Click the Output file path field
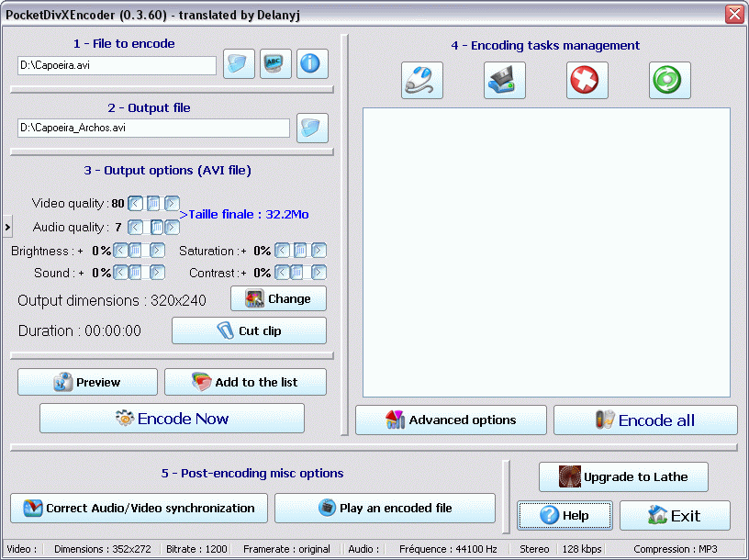 coord(154,128)
